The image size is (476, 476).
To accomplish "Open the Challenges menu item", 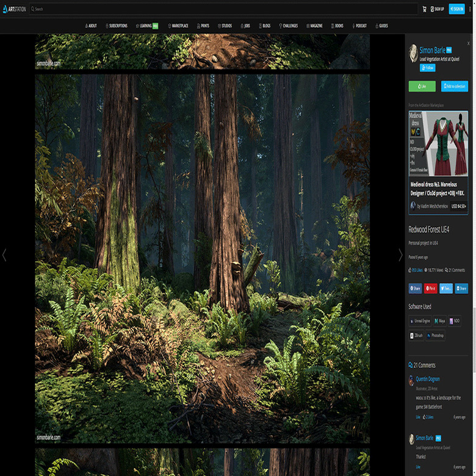I will point(289,26).
